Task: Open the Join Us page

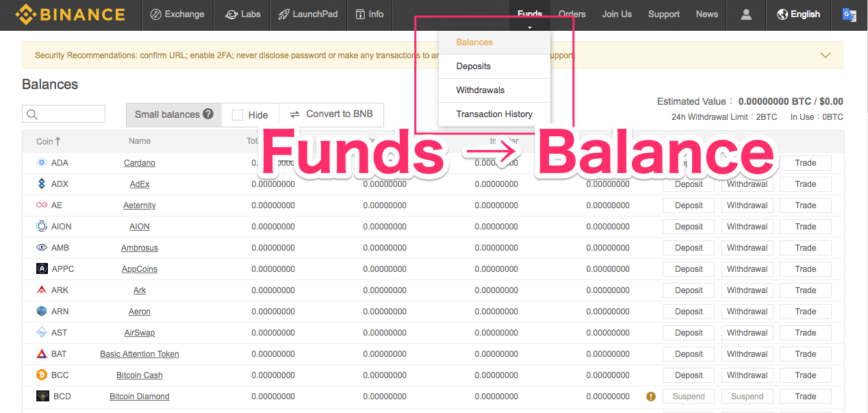Action: pyautogui.click(x=617, y=14)
